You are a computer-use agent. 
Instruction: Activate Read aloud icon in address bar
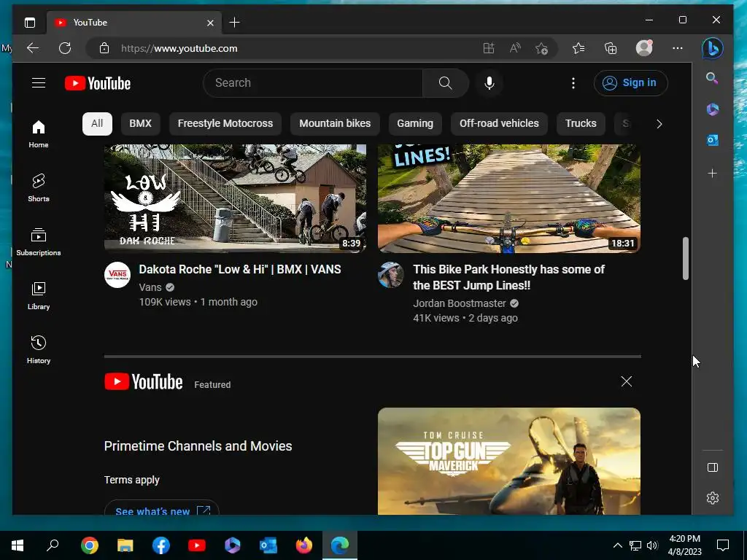515,48
